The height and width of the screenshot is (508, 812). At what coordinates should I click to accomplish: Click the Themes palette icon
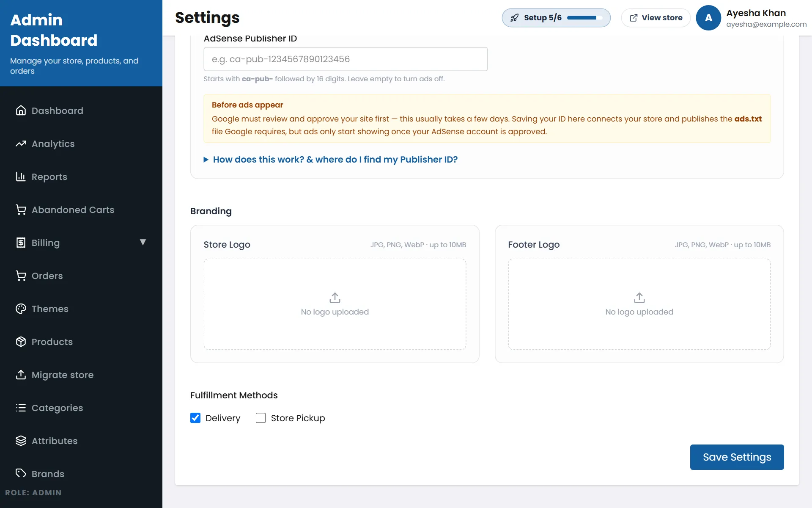click(x=21, y=309)
